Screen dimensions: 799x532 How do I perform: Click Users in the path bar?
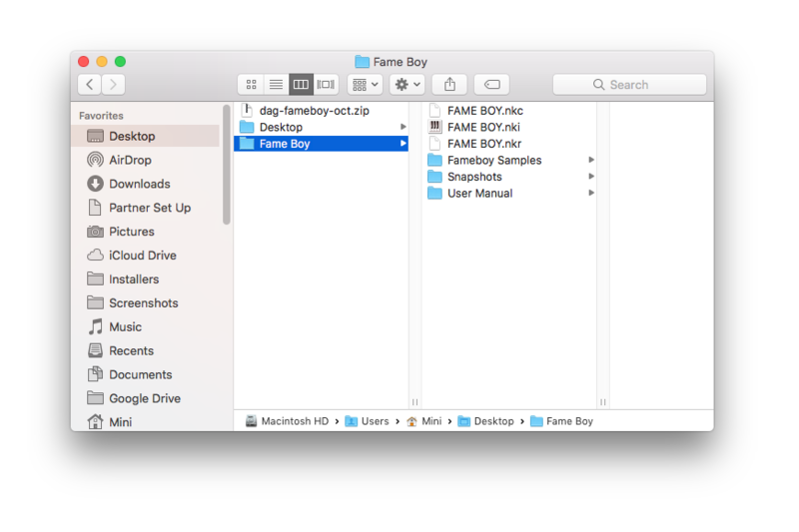pyautogui.click(x=368, y=421)
